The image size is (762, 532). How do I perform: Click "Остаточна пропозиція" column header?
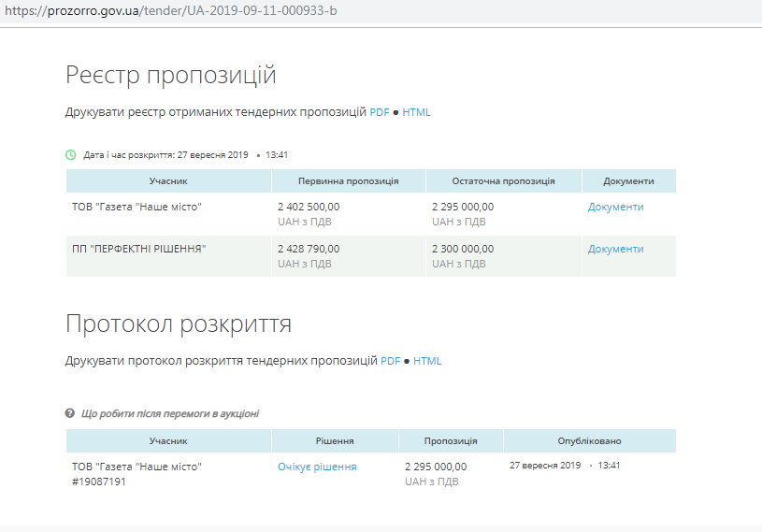pyautogui.click(x=503, y=181)
